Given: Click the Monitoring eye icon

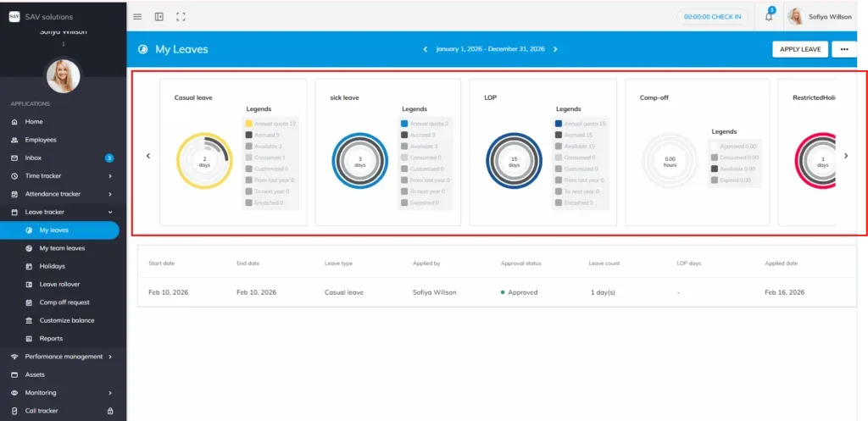Looking at the screenshot, I should click(x=15, y=393).
